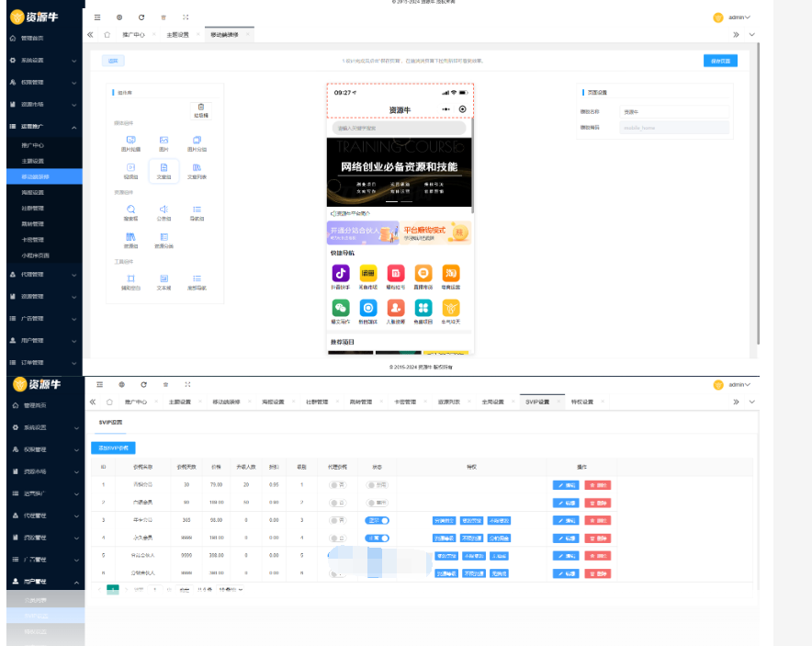Switch to the 特权设置 tab
The height and width of the screenshot is (646, 812).
582,402
